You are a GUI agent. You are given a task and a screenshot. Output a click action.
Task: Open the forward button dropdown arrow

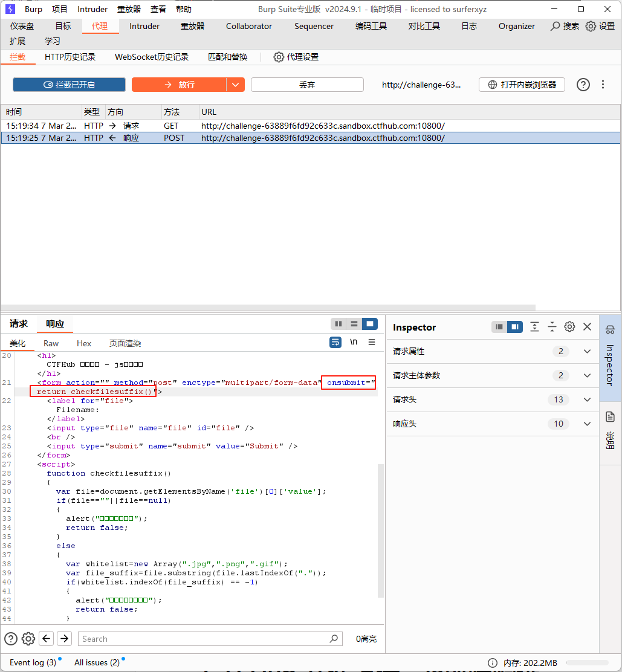pyautogui.click(x=235, y=85)
